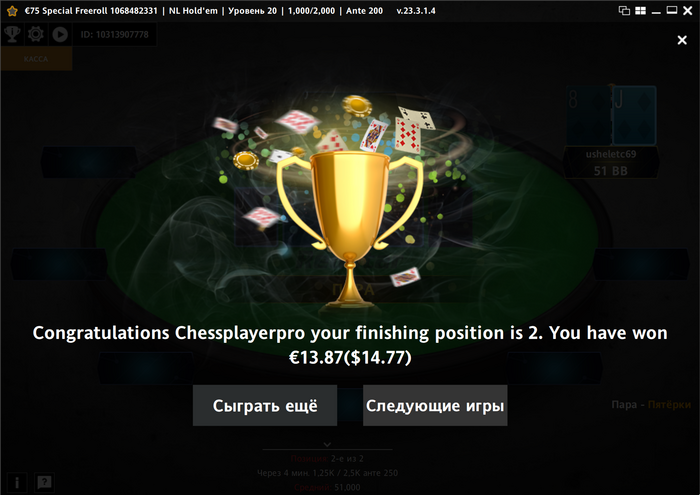This screenshot has height=495, width=700.
Task: Click the Позиция 2-е из 2 status line
Action: (327, 458)
